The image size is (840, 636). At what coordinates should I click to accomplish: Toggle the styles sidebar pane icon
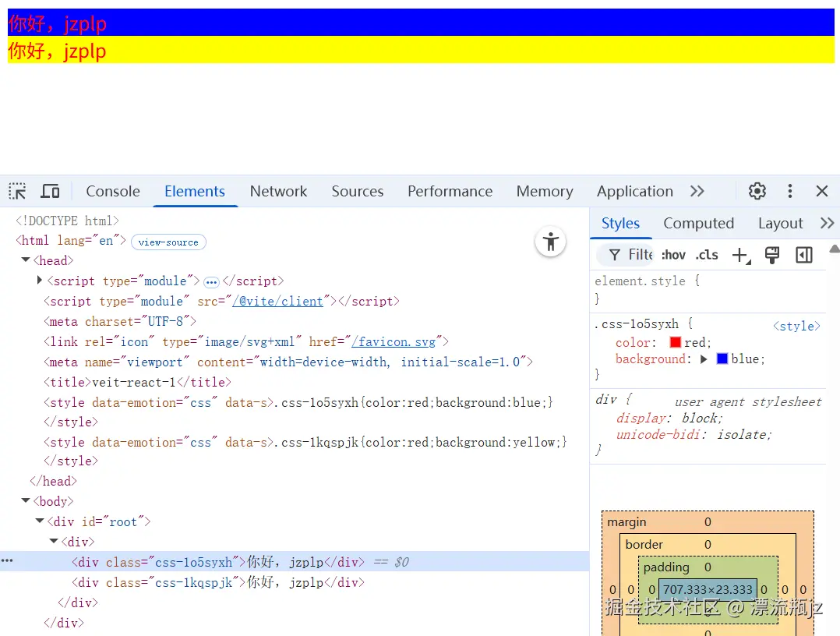click(803, 254)
